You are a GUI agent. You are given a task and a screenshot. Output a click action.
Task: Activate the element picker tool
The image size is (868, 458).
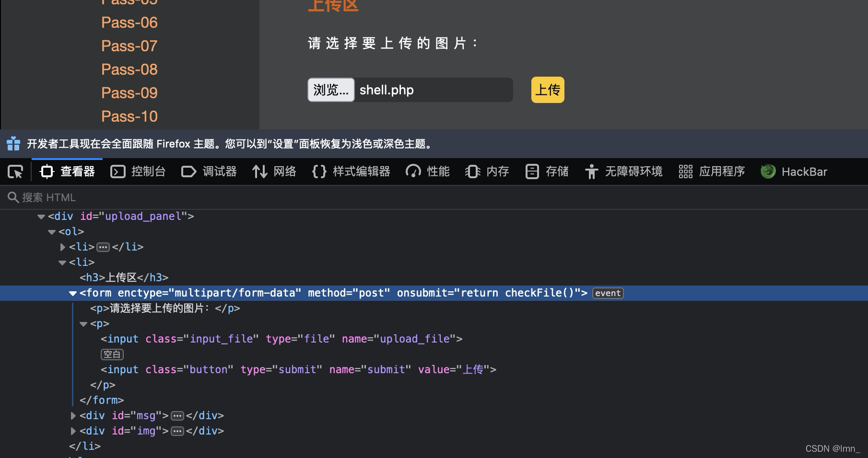coord(15,172)
